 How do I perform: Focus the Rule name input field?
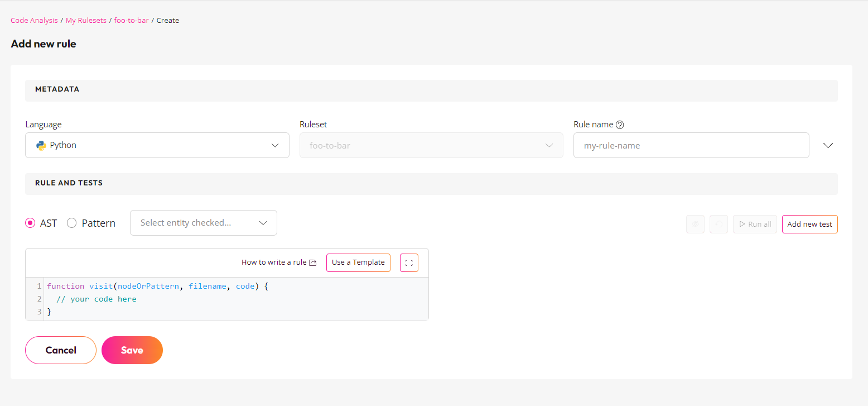coord(691,145)
